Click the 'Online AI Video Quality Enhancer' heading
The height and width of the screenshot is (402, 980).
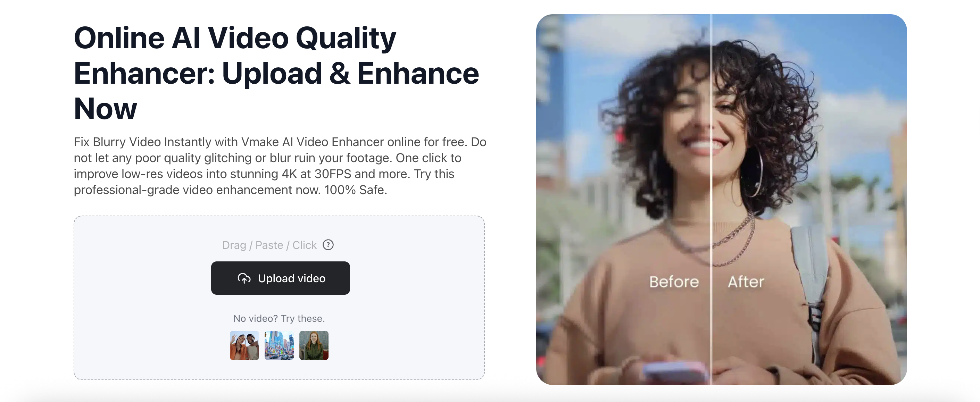276,73
